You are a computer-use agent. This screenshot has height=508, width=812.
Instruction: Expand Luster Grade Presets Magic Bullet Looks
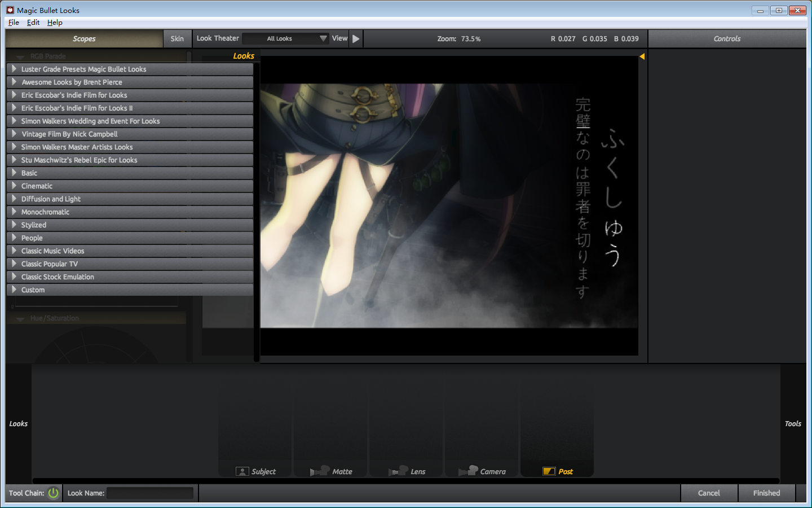click(130, 69)
